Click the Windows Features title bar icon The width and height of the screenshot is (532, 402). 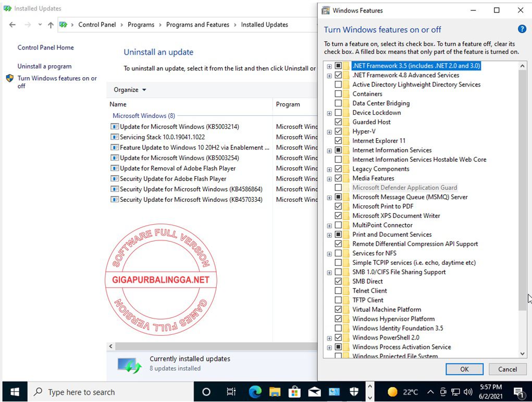(326, 10)
